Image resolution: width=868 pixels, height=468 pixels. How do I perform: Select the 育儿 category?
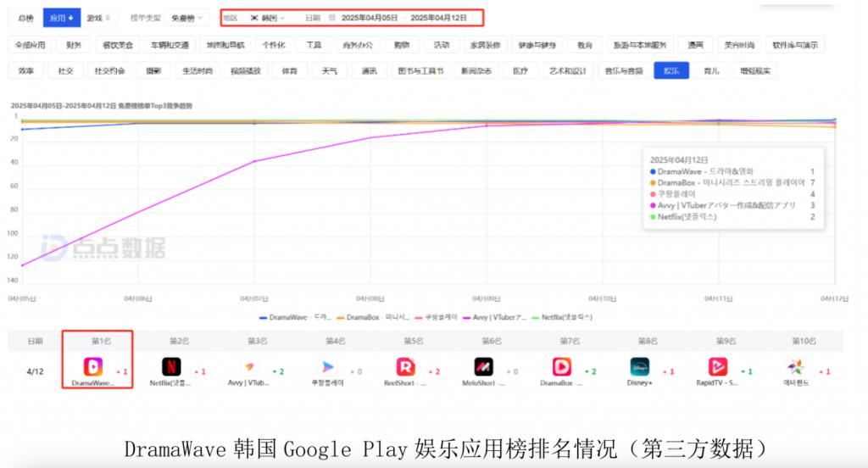pyautogui.click(x=711, y=71)
